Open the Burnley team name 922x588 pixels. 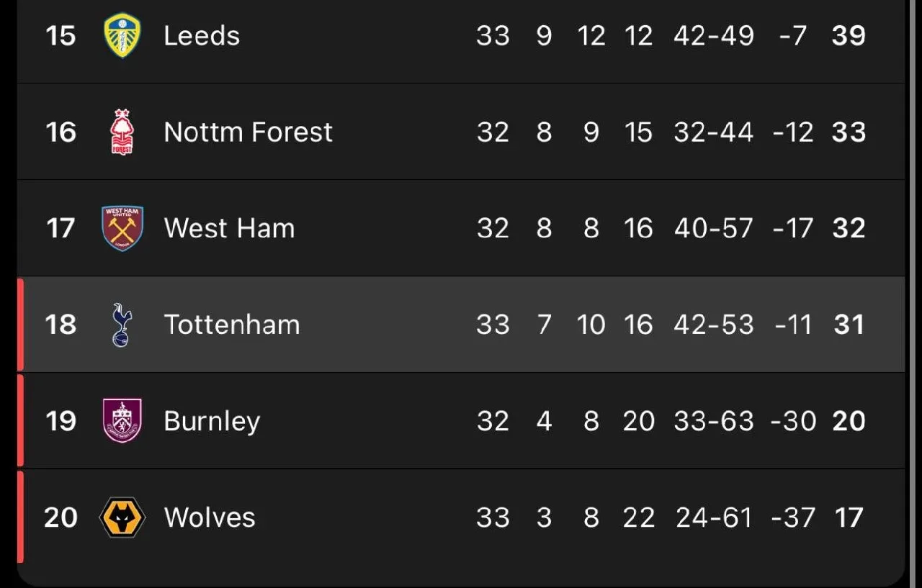(x=212, y=421)
